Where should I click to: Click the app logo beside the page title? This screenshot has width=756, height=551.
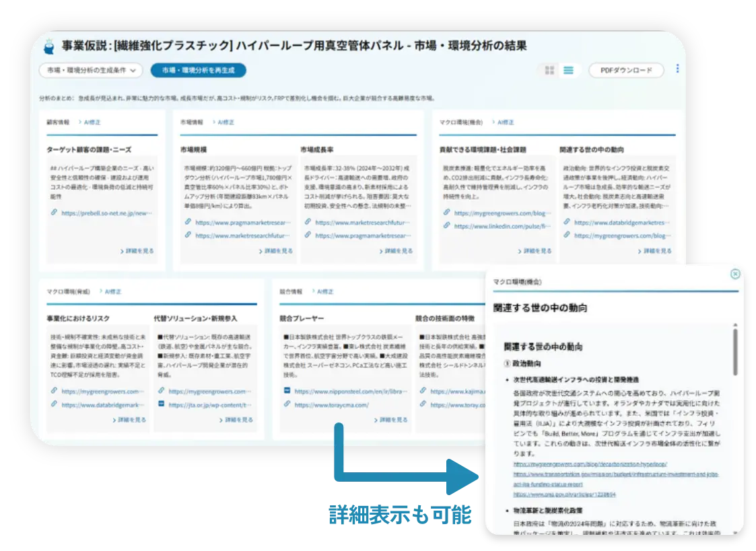point(48,46)
